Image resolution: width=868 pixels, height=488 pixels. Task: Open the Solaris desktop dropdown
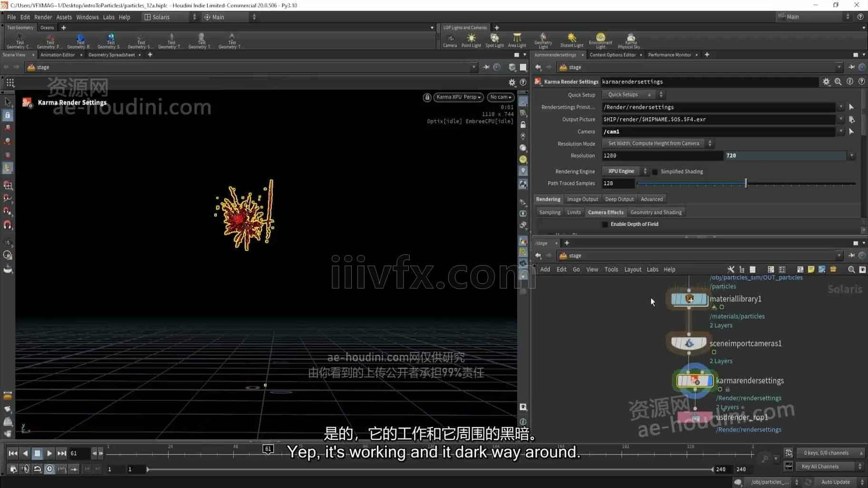click(170, 17)
